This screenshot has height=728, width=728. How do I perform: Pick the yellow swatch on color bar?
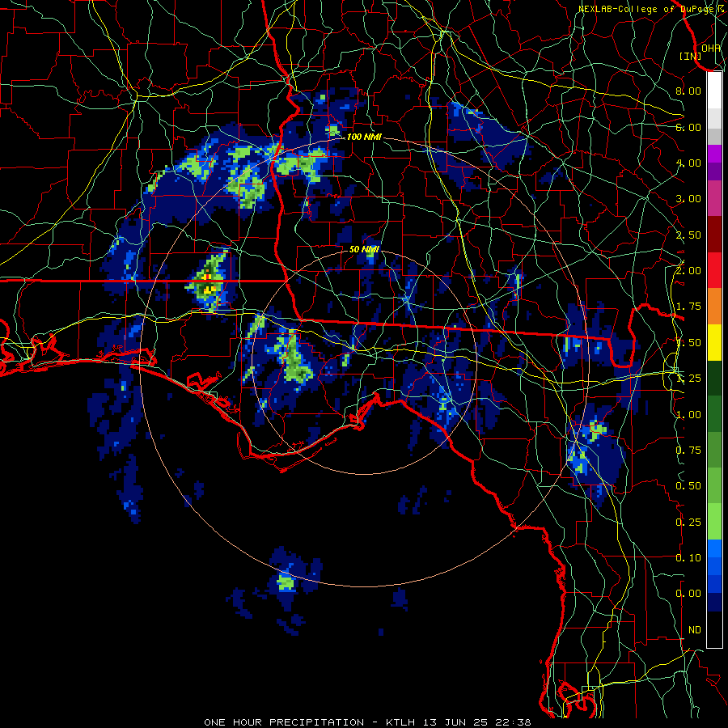pos(714,343)
